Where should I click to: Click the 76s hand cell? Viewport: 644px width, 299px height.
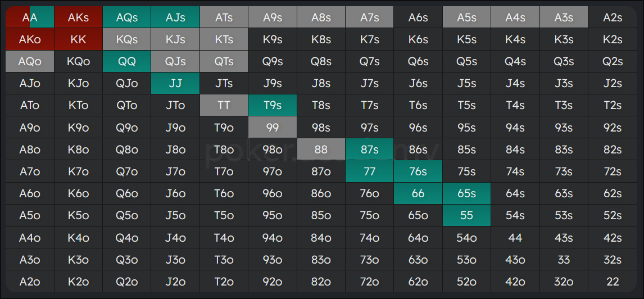click(x=418, y=171)
